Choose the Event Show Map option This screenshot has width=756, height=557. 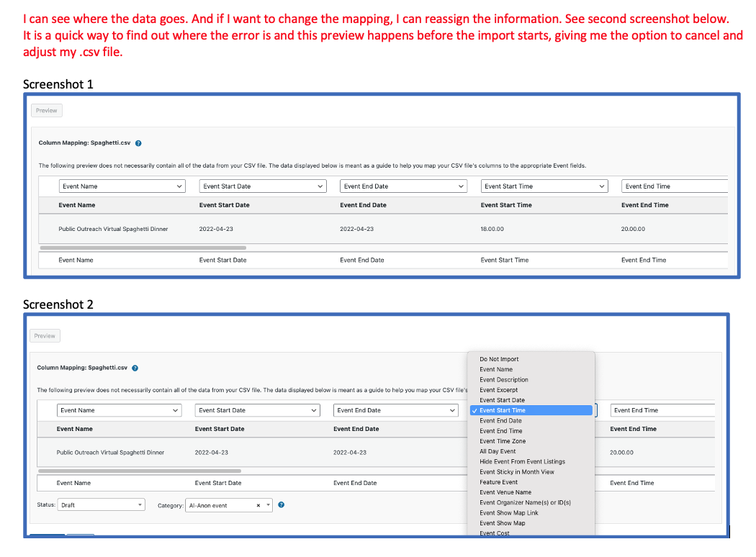(x=531, y=523)
